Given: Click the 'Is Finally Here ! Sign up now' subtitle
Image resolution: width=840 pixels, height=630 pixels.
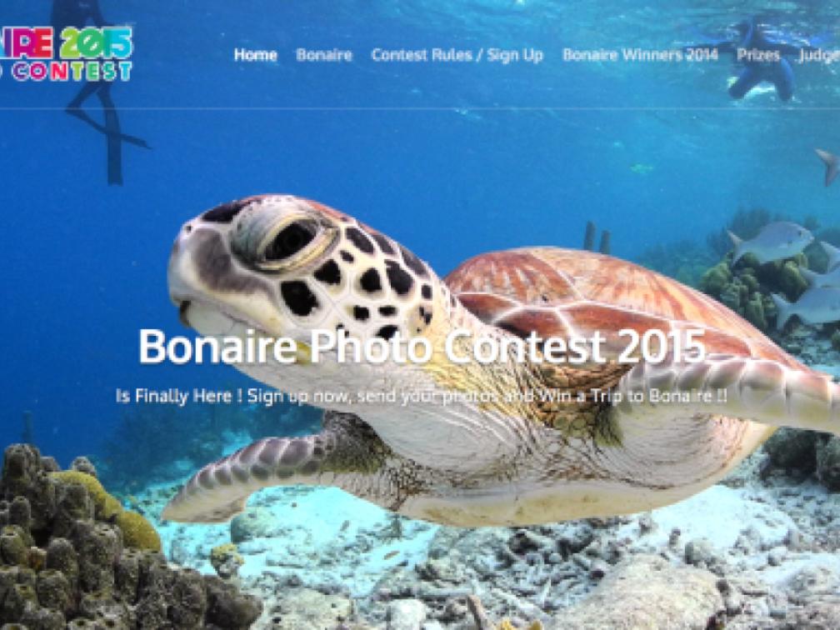Looking at the screenshot, I should tap(422, 397).
